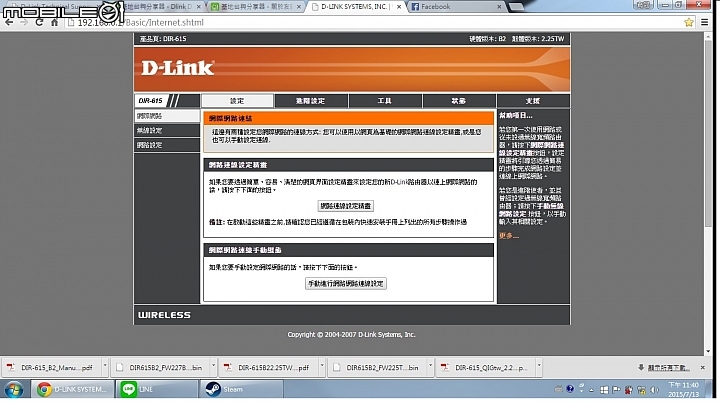Reload the router page
Image resolution: width=720 pixels, height=404 pixels.
pos(39,22)
